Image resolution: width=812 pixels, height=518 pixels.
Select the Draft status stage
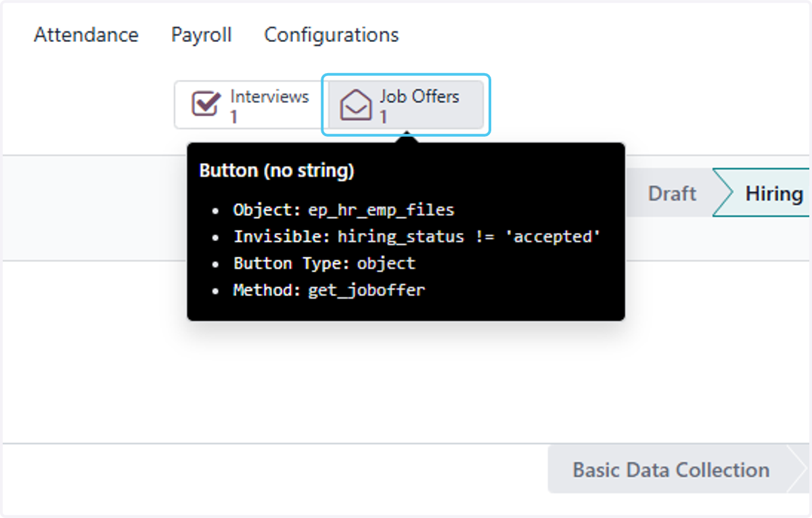click(672, 194)
